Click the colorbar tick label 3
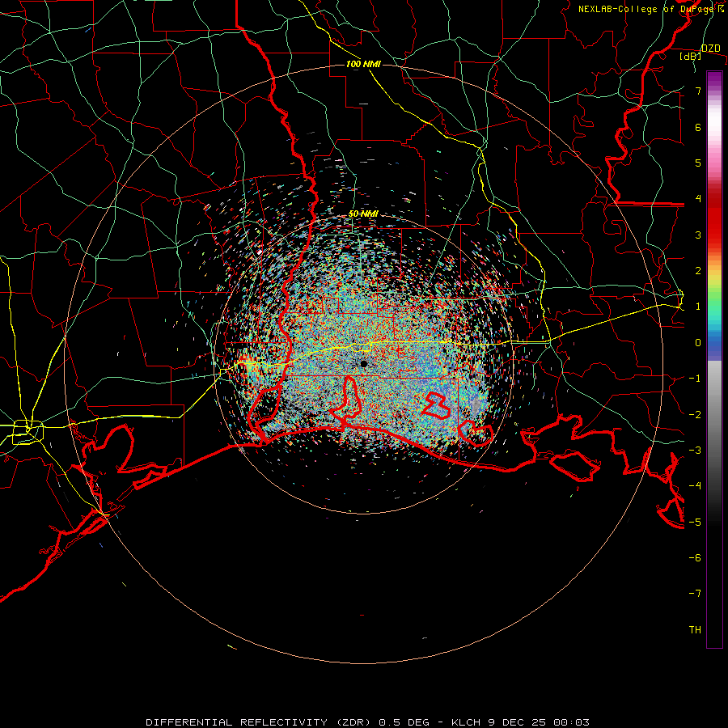Screen dimensions: 728x728 [698, 235]
